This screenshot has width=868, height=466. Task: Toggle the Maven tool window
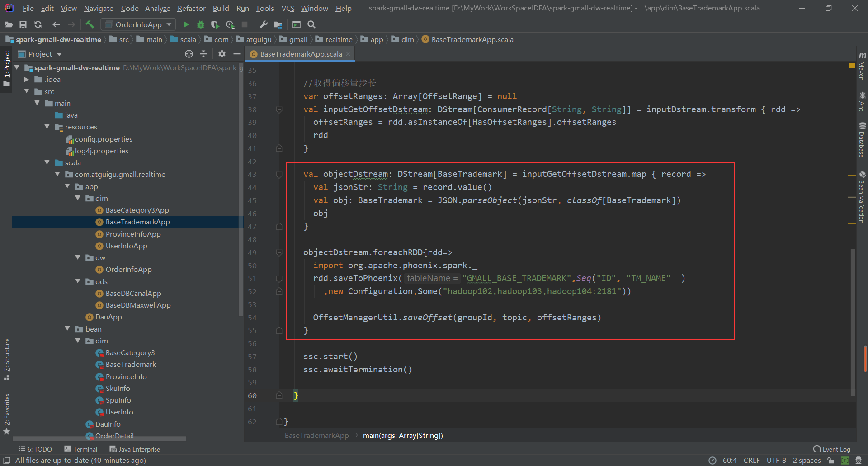click(x=862, y=66)
